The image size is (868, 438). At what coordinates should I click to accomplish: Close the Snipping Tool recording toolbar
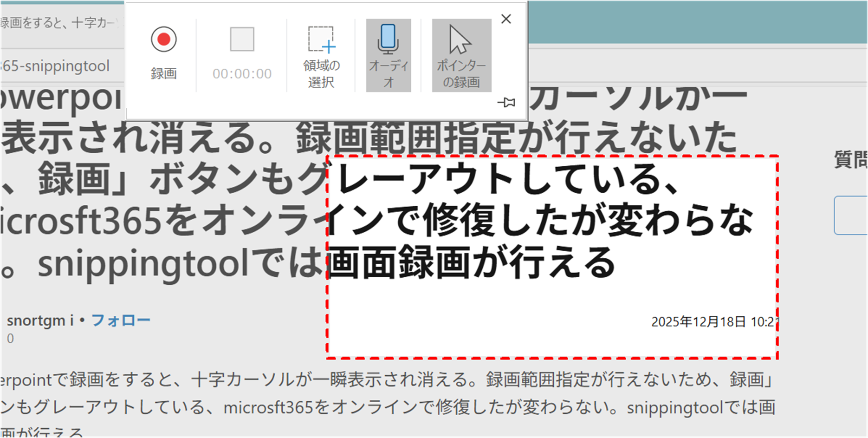(x=506, y=19)
